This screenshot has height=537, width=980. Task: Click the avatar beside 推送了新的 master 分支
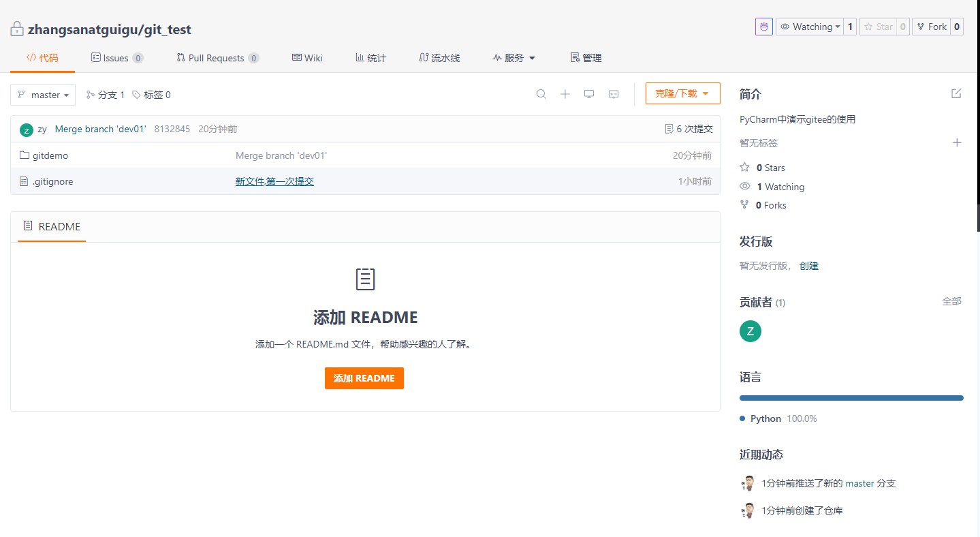pos(748,483)
